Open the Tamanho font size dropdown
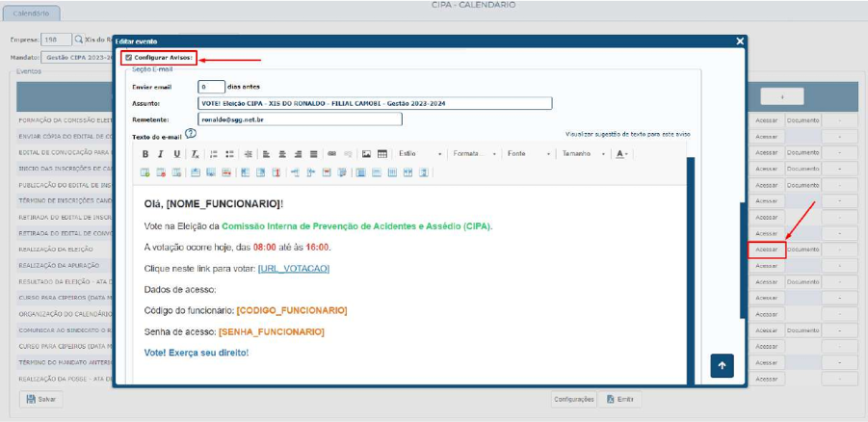Screen dimensions: 868x422 coord(583,154)
